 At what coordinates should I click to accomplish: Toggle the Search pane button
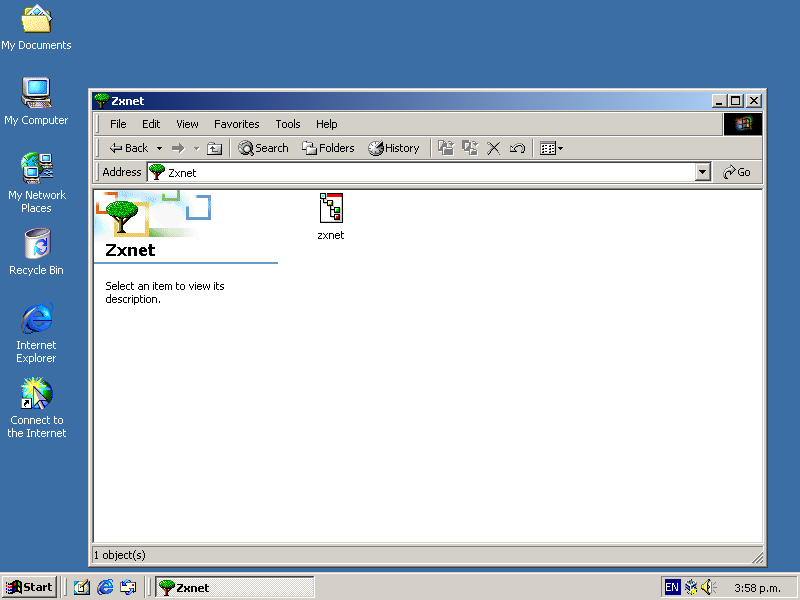click(263, 148)
